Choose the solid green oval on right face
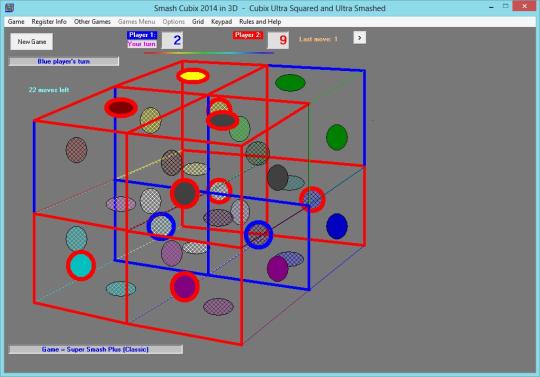The height and width of the screenshot is (377, 540). pyautogui.click(x=337, y=137)
